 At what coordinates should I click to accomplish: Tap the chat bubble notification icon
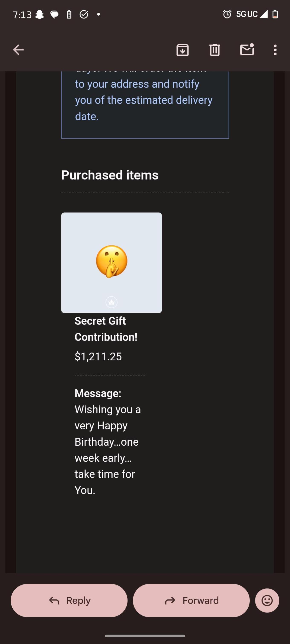(54, 14)
